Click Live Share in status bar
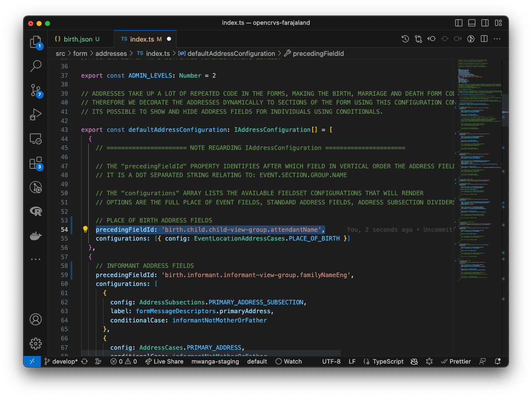This screenshot has height=398, width=532. 164,361
